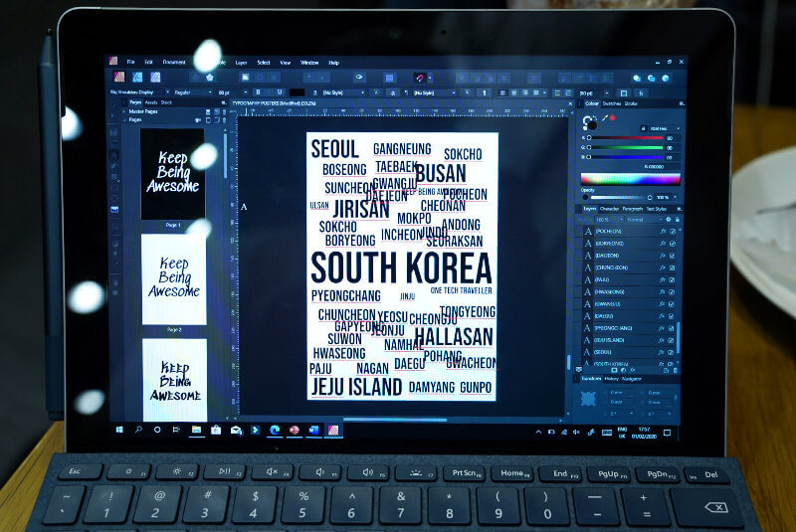Click the mask layer icon below layers

pos(614,371)
